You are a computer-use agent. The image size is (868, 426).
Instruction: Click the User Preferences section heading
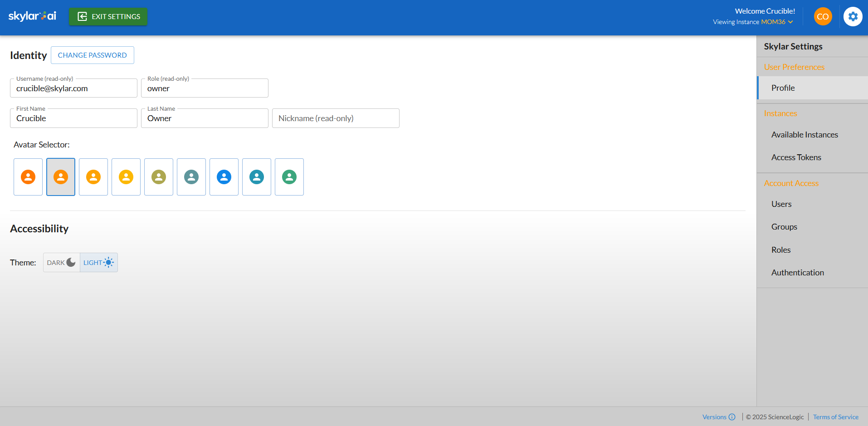[x=794, y=67]
